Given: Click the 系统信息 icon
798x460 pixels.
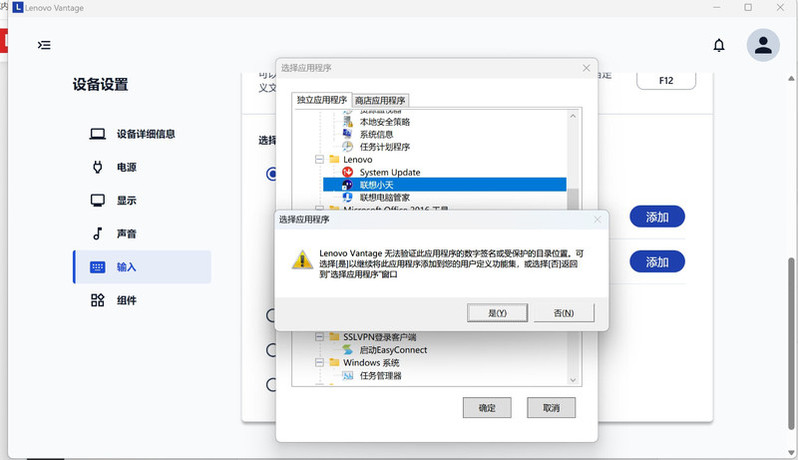Looking at the screenshot, I should [348, 134].
